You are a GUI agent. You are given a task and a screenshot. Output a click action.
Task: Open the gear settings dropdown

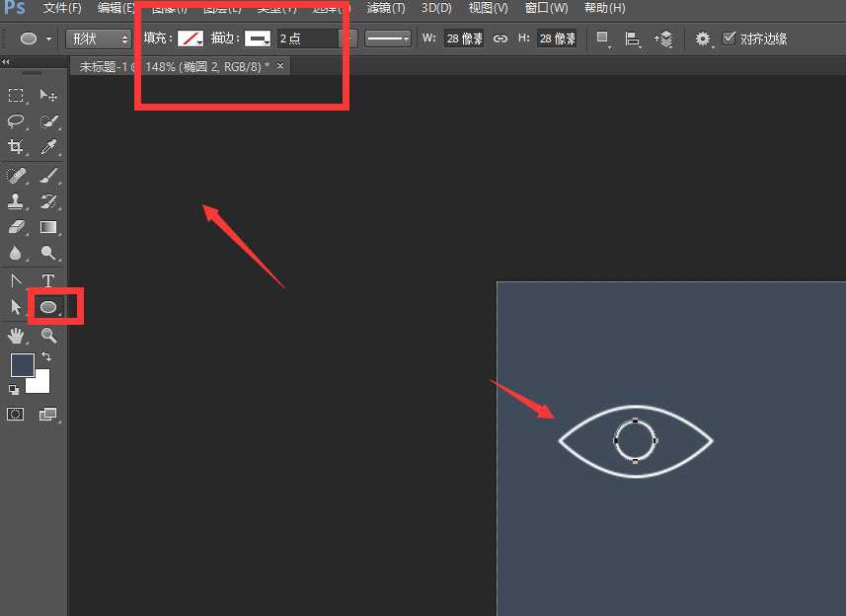[703, 38]
